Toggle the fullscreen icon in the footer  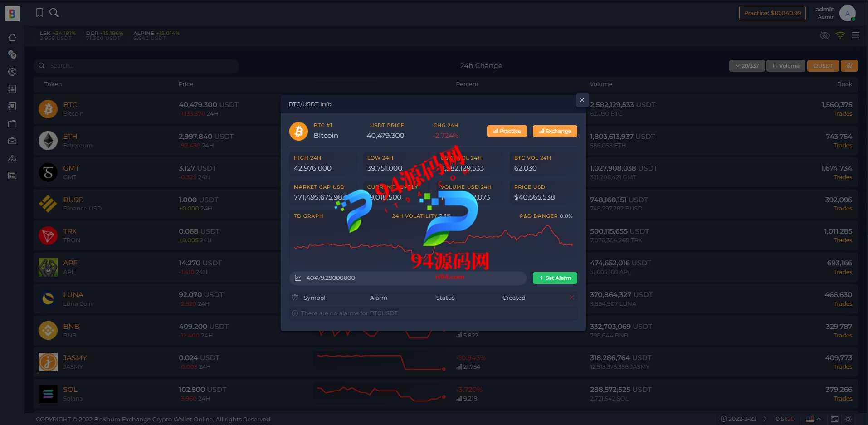click(x=834, y=419)
